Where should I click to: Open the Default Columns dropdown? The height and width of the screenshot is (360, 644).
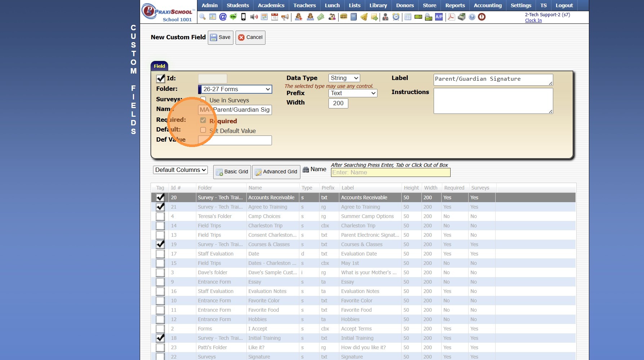coord(180,170)
